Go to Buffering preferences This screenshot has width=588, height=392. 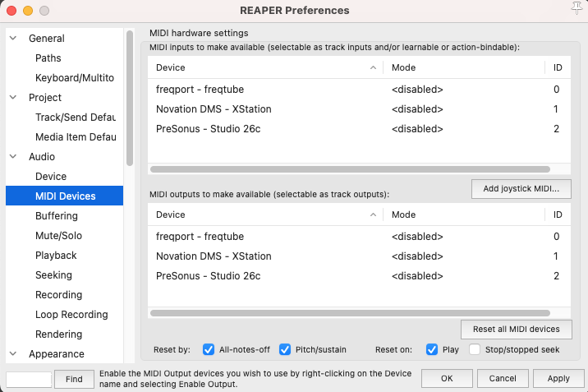57,215
